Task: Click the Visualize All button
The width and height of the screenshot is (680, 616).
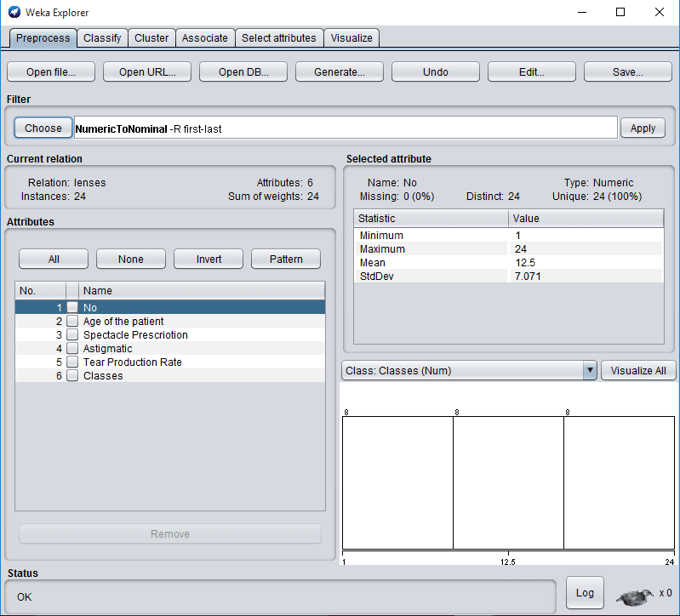Action: 638,371
